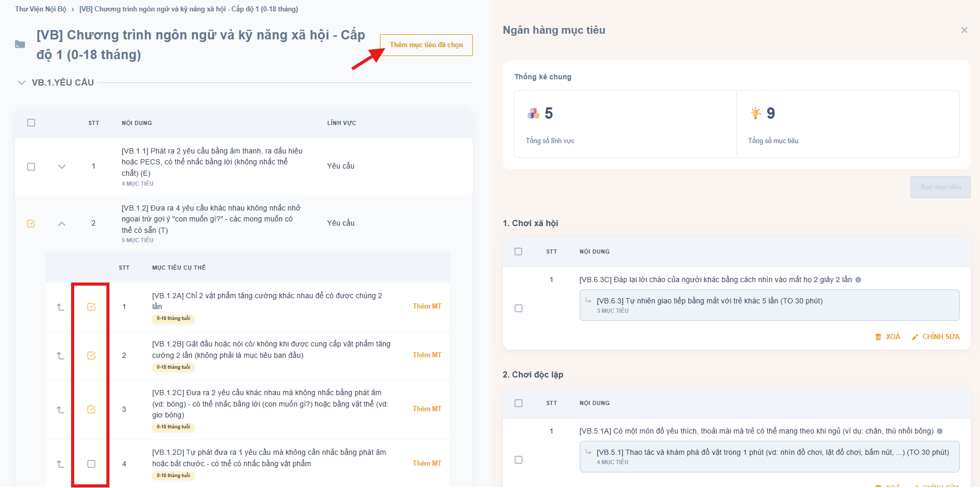Viewport: 980px width, 488px height.
Task: Click move-up arrow icon for VB.1.2D row
Action: pos(61,464)
